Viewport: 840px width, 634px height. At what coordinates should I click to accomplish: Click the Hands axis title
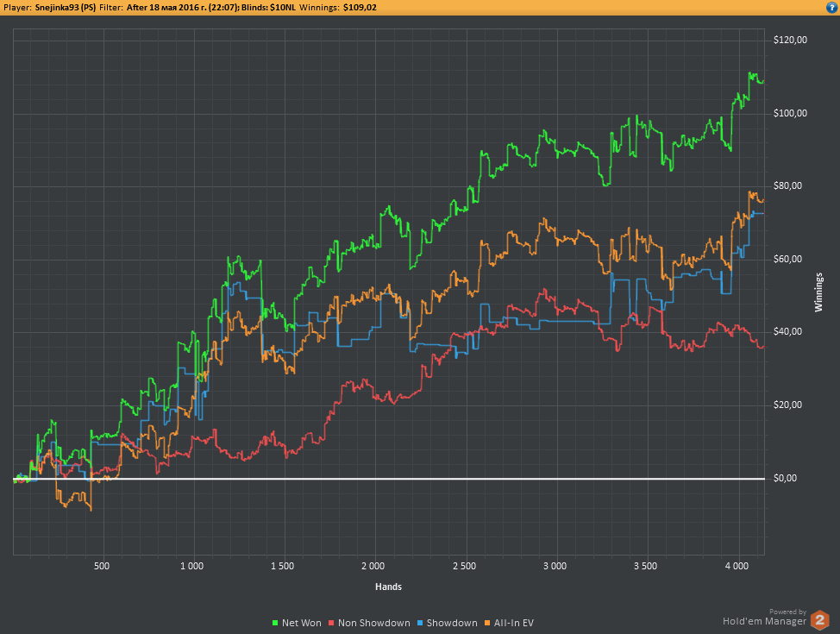(388, 587)
